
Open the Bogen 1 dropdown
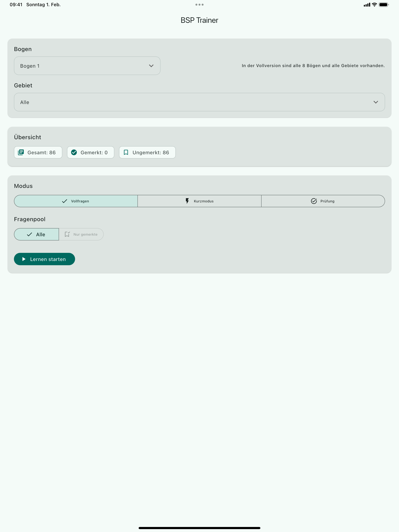click(87, 66)
